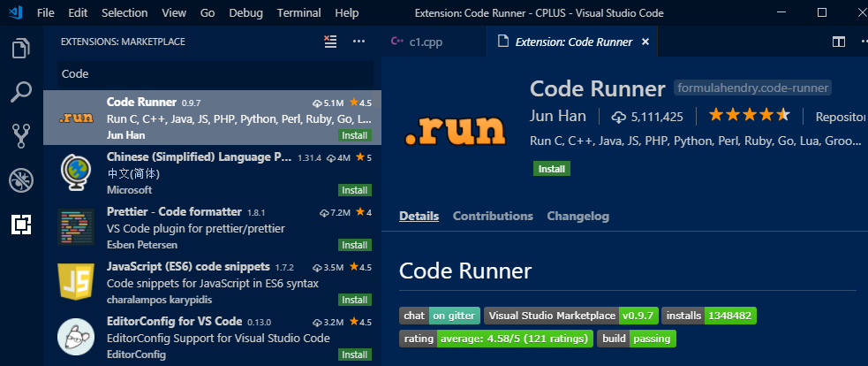Open the Debug menu

(x=245, y=12)
